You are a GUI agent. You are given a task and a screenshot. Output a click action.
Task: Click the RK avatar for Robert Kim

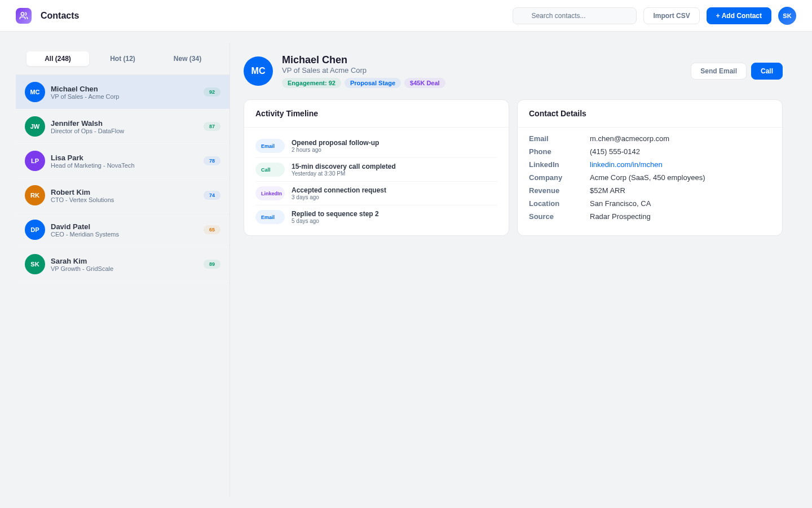point(35,195)
